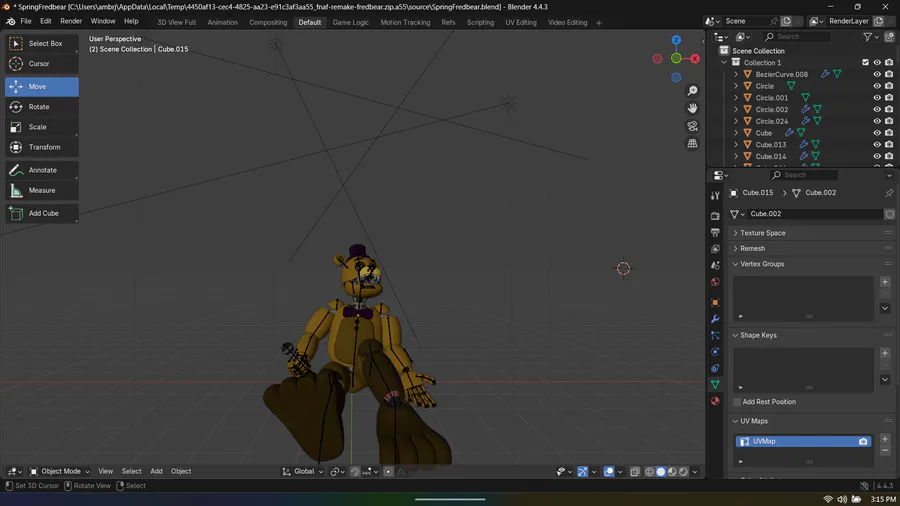
Task: Pick the Scale tool
Action: pyautogui.click(x=42, y=127)
